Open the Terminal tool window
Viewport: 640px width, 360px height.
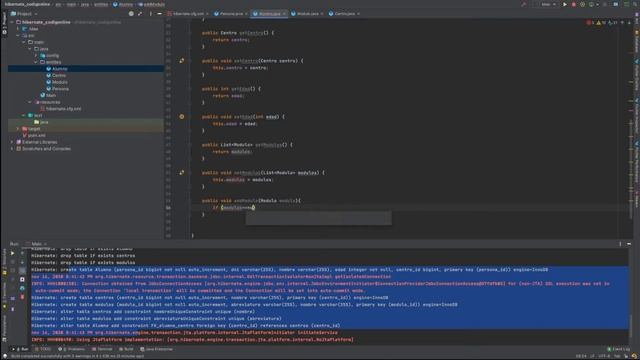pos(102,349)
